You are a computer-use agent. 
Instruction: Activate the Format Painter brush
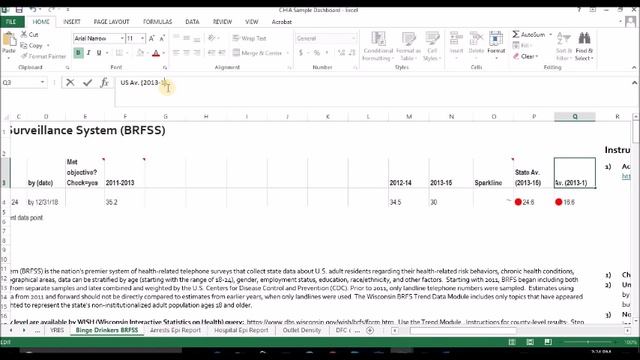point(24,56)
